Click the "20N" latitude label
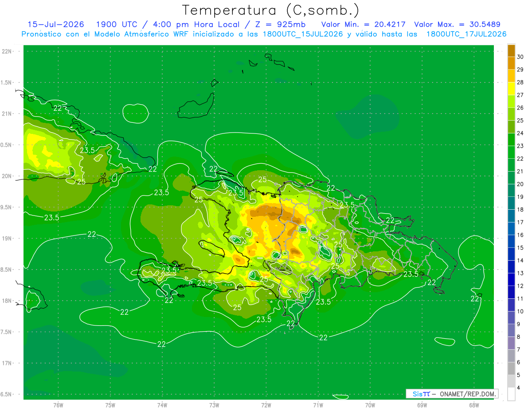532x411 pixels. [x=8, y=176]
